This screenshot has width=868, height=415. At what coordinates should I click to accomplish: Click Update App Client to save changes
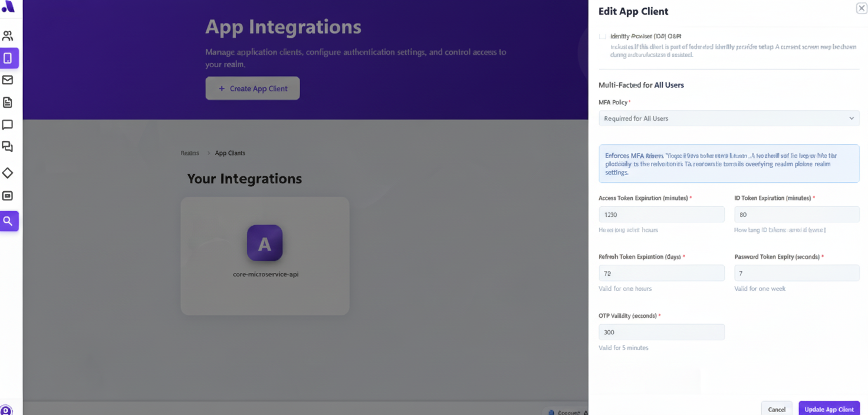pyautogui.click(x=829, y=409)
